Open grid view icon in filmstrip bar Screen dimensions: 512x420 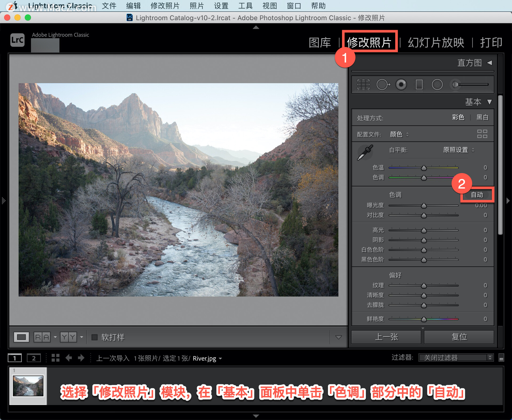coord(55,358)
